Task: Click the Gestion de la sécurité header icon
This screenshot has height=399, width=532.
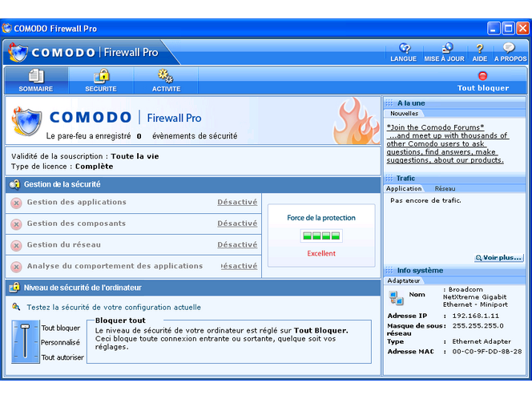Action: point(14,184)
